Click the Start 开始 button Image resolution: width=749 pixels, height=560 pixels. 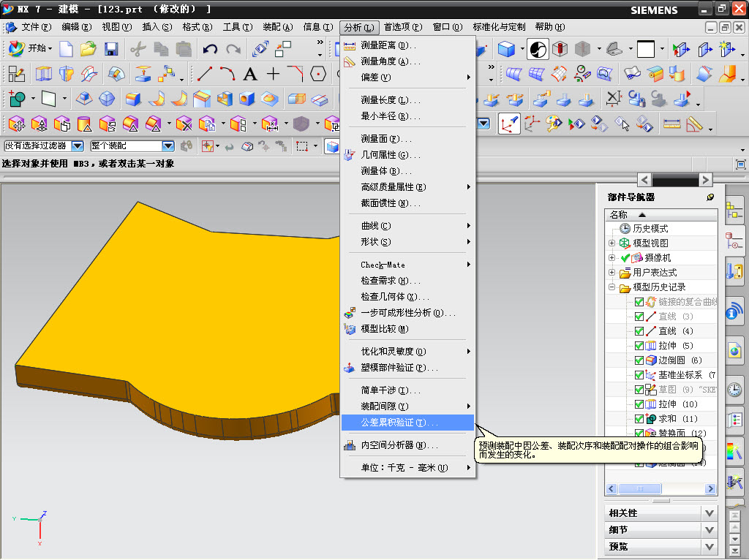[31, 48]
